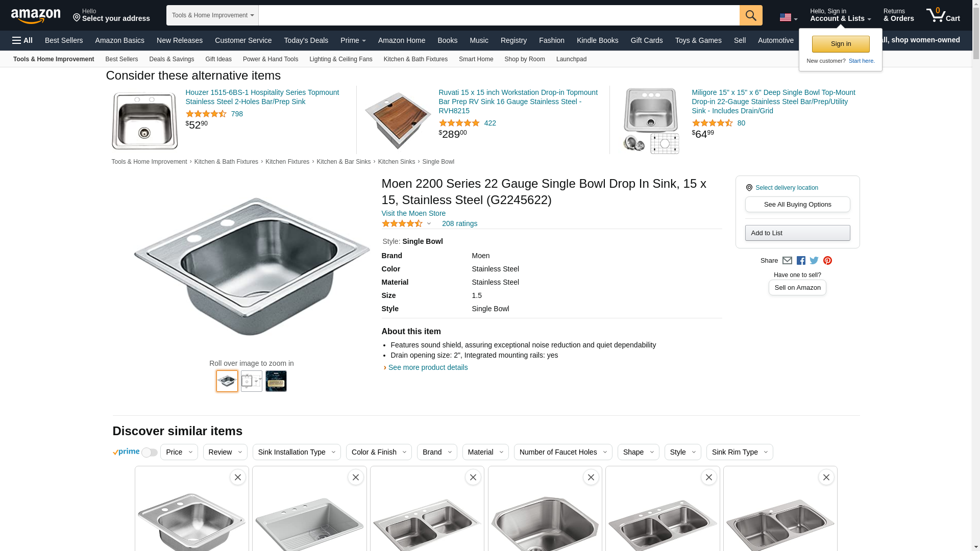
Task: Select the second product thumbnail image
Action: (x=252, y=381)
